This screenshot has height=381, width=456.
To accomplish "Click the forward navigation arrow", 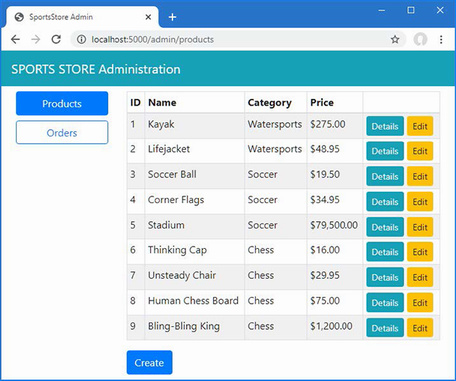I will point(36,40).
